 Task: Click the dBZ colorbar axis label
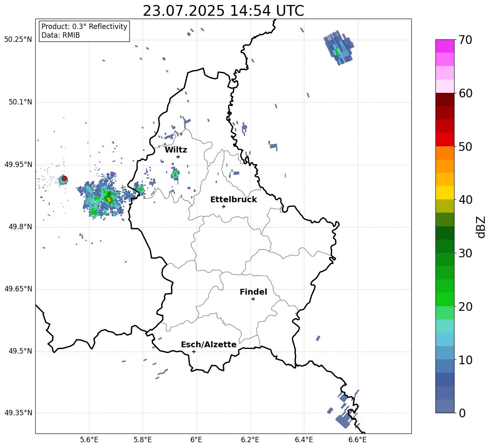(481, 227)
